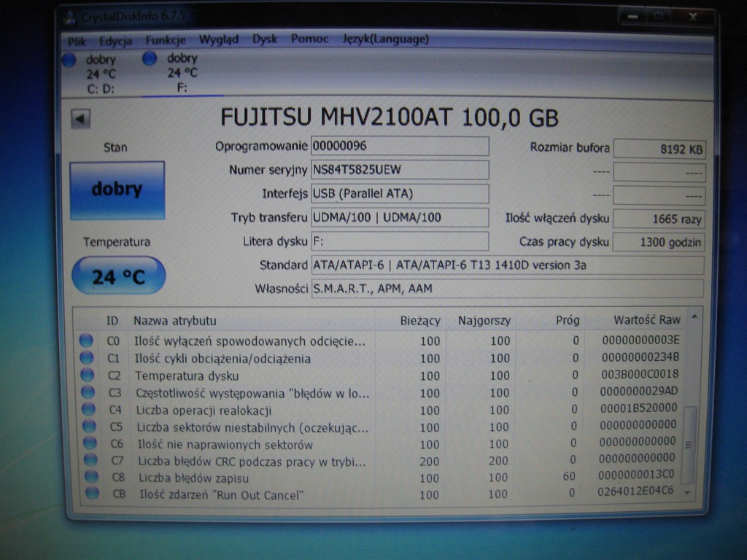747x560 pixels.
Task: Click the dobry health status button
Action: pyautogui.click(x=117, y=190)
